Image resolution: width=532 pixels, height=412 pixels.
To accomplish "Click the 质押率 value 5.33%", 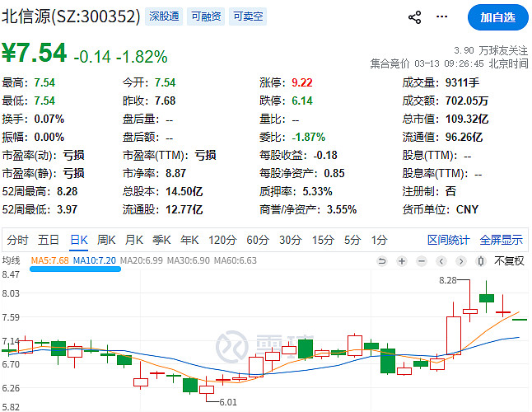I will point(317,191).
